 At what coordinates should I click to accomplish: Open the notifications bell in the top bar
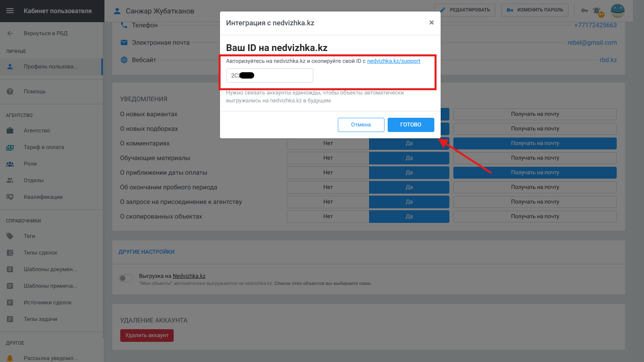[597, 11]
